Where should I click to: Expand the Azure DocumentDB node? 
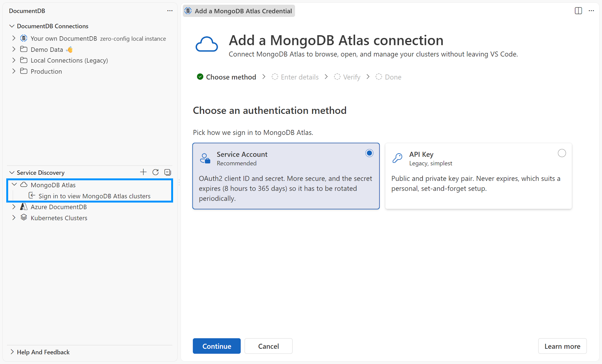[x=14, y=207]
